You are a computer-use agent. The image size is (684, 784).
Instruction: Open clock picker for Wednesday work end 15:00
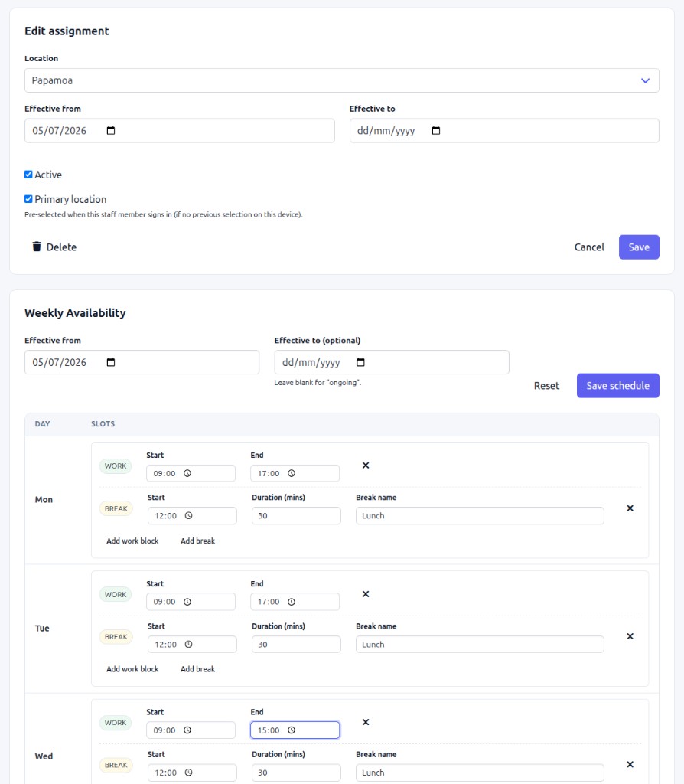(x=292, y=730)
